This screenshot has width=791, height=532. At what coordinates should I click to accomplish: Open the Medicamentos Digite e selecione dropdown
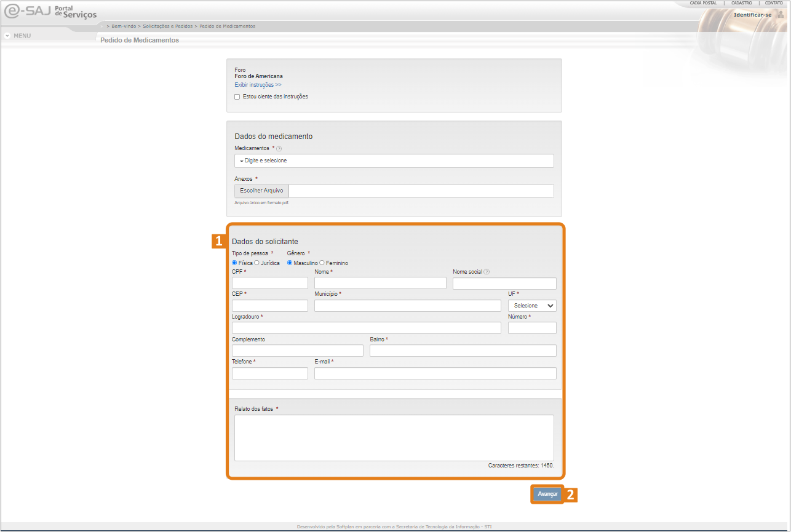pos(394,161)
